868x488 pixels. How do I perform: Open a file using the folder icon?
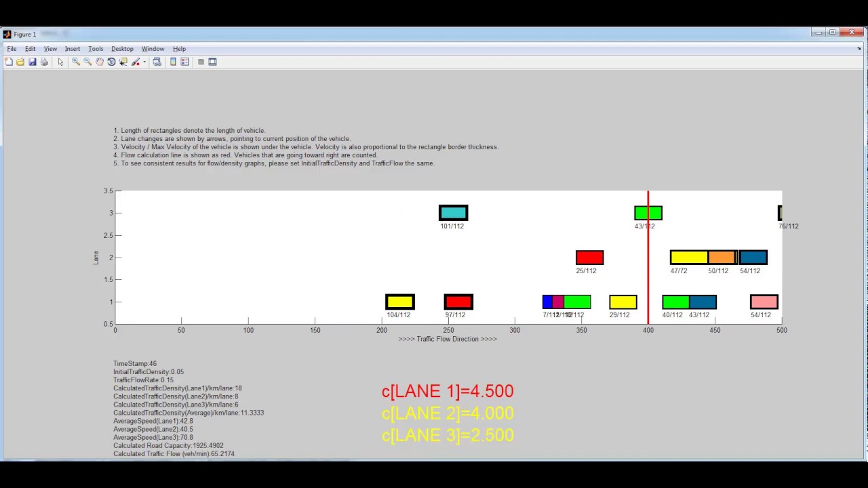point(20,62)
